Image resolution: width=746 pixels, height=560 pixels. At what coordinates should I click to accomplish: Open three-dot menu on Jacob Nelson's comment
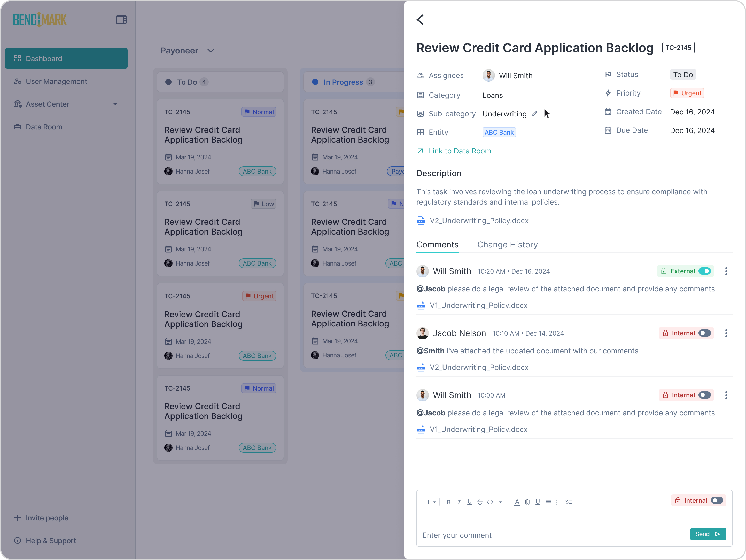pos(726,333)
